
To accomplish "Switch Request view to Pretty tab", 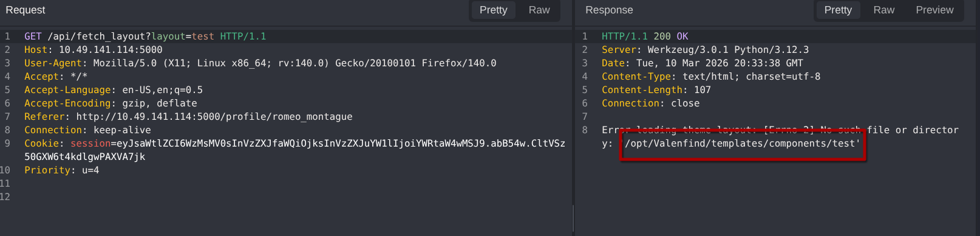I will (493, 10).
